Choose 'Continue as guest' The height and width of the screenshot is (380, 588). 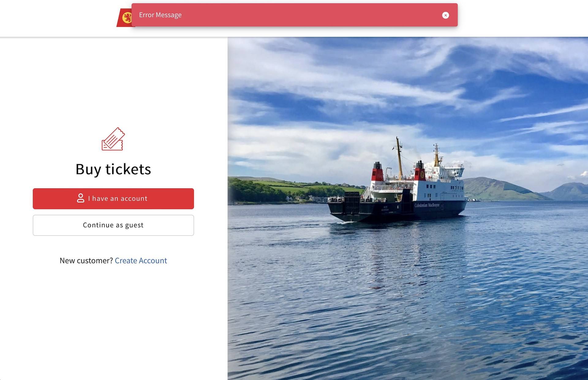click(x=113, y=225)
